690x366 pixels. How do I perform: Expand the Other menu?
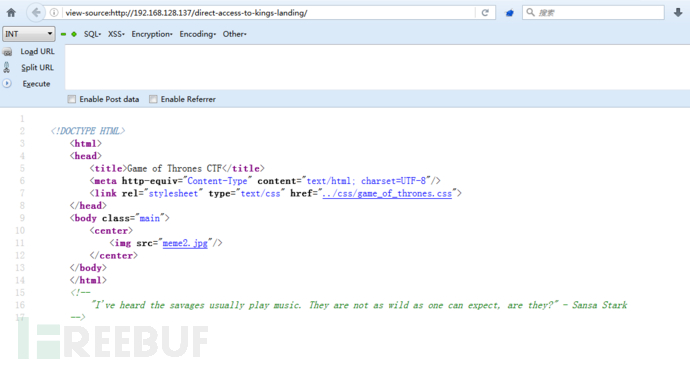click(235, 34)
